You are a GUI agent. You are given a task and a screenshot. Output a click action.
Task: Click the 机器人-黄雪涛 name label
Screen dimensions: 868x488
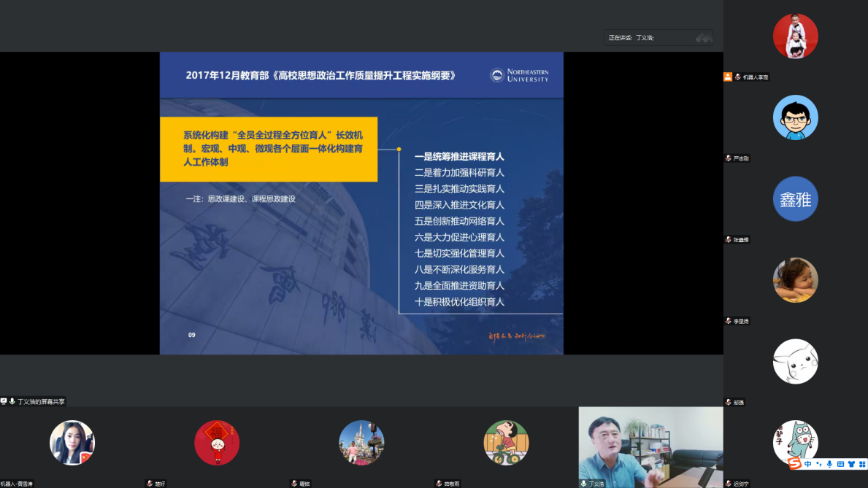pyautogui.click(x=18, y=484)
